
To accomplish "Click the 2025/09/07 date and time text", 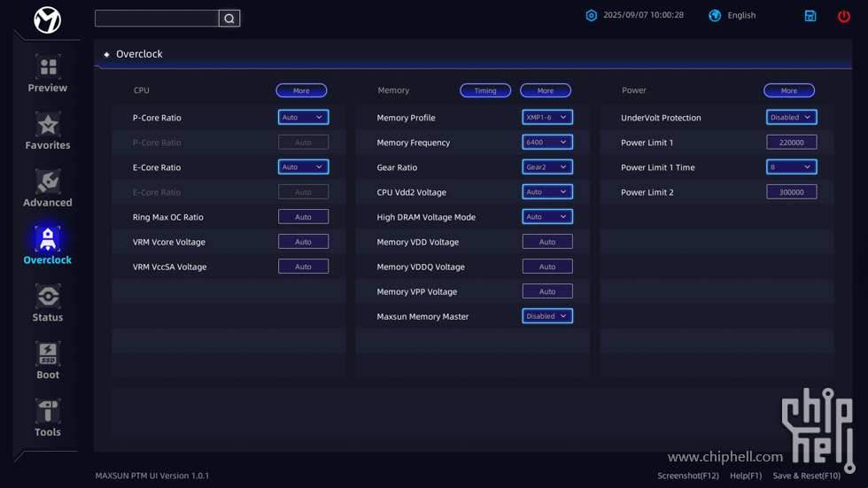I will [x=643, y=15].
